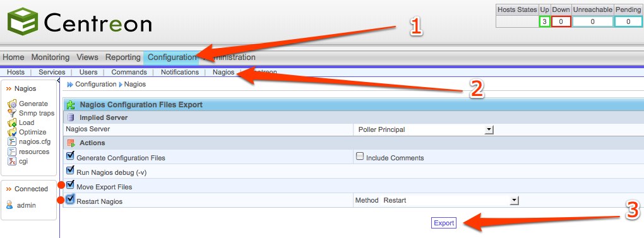644x238 pixels.
Task: Click the Hosts States label
Action: (x=517, y=9)
